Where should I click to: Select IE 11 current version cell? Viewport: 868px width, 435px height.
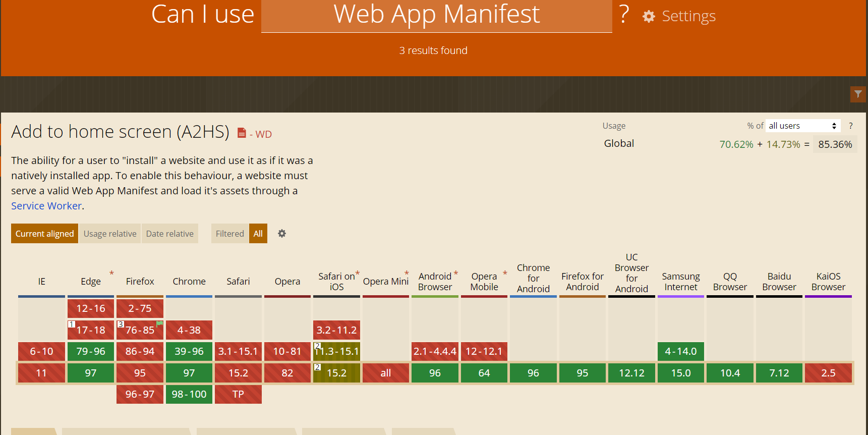coord(41,373)
